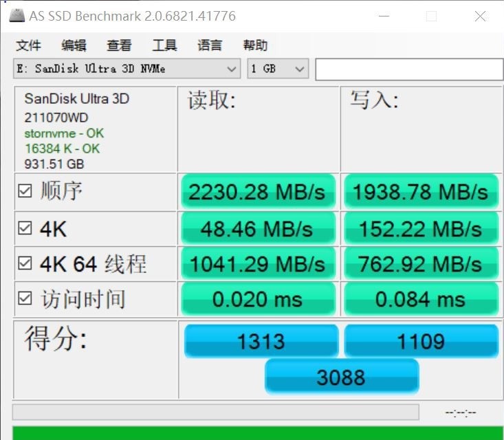
Task: Select the 2230.28 MB/s sequential read result
Action: pyautogui.click(x=259, y=192)
